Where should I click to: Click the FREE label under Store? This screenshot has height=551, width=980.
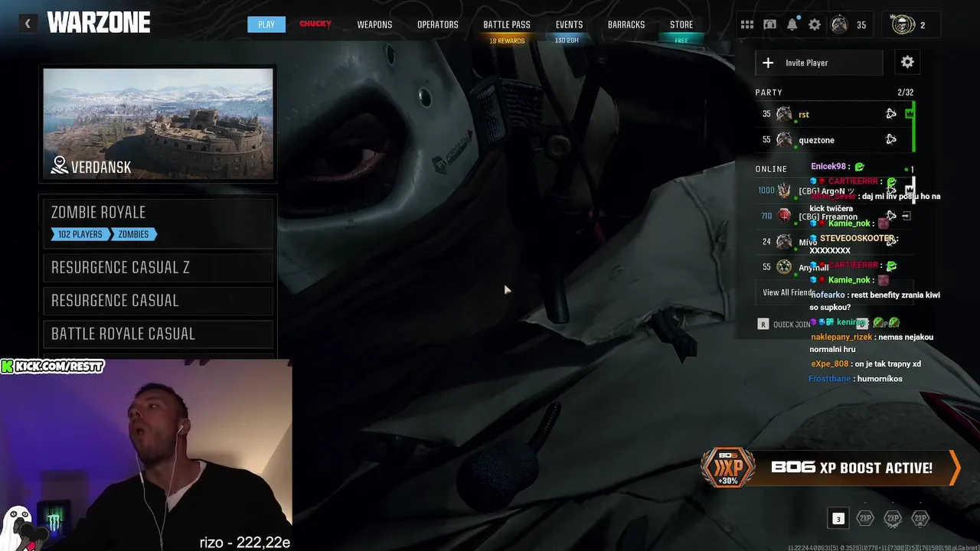tap(681, 41)
